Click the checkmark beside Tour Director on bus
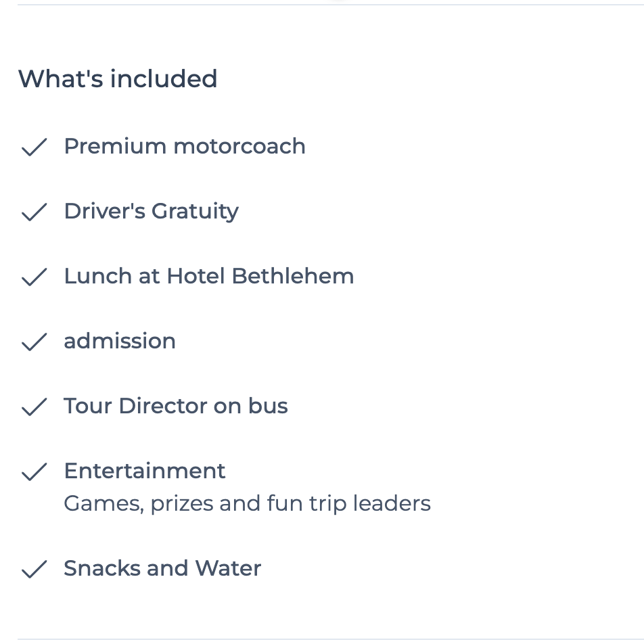The image size is (644, 644). [x=34, y=406]
